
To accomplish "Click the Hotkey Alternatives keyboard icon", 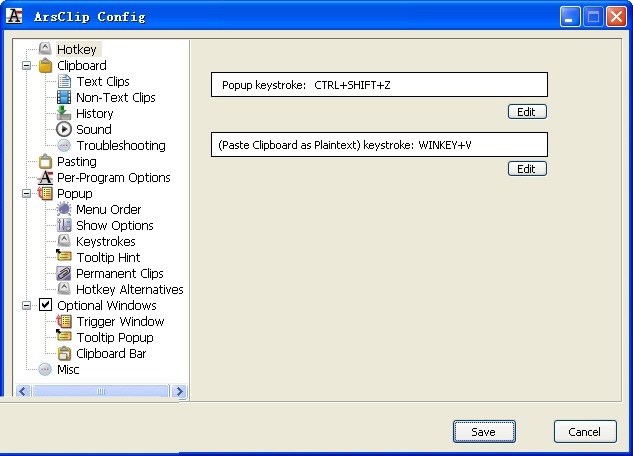I will (64, 289).
